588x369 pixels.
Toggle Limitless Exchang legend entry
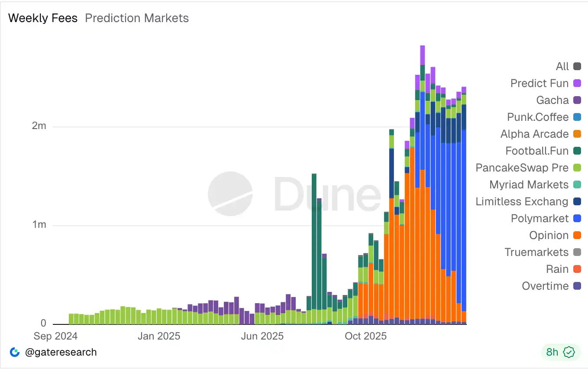pos(522,201)
